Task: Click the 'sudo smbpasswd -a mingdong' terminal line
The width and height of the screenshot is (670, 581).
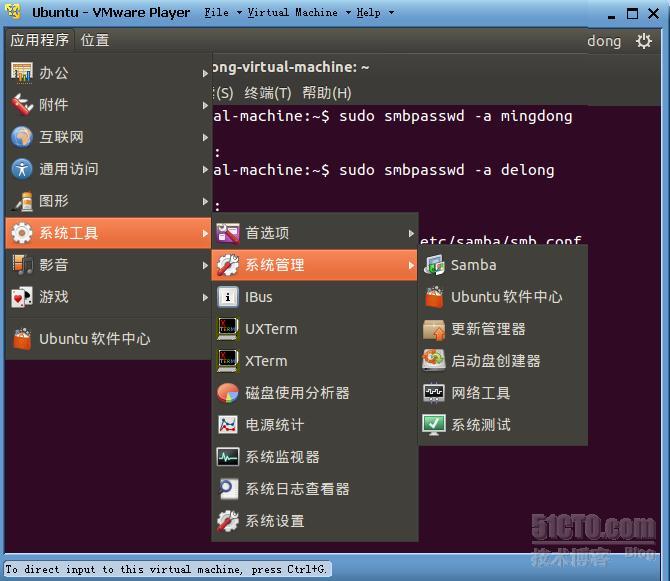Action: (x=455, y=116)
